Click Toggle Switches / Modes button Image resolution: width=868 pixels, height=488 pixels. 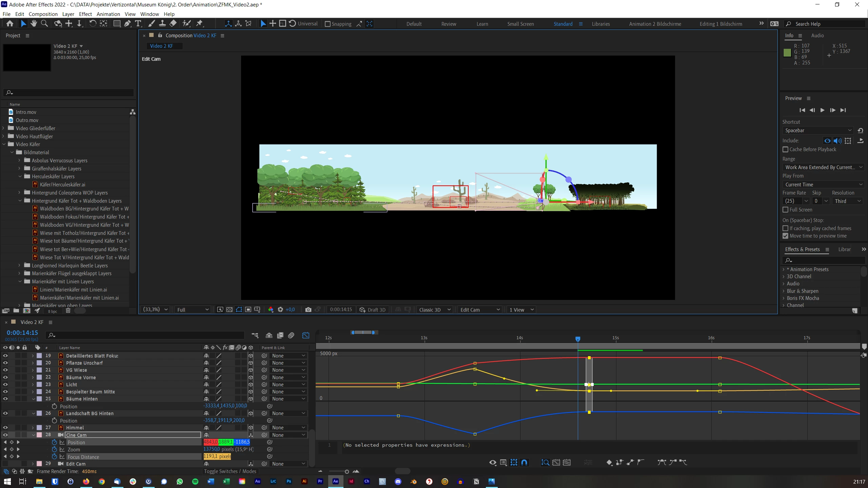pyautogui.click(x=230, y=471)
